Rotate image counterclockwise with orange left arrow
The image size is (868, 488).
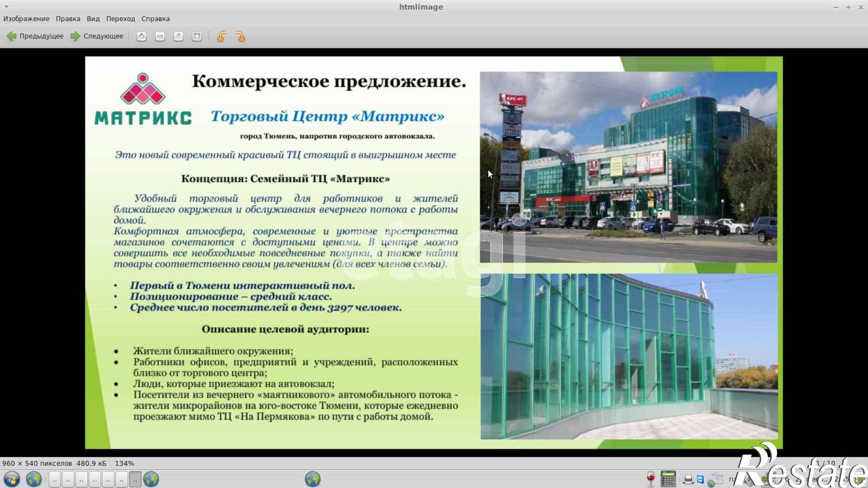click(x=222, y=36)
